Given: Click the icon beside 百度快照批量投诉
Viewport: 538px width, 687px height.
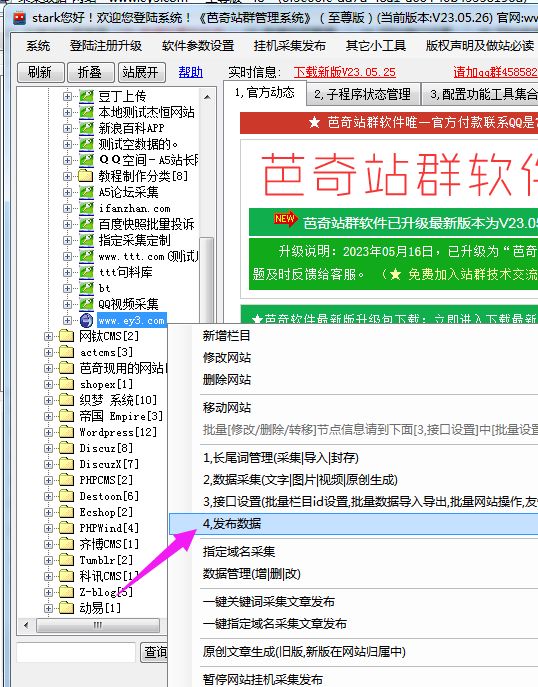Looking at the screenshot, I should (x=86, y=224).
